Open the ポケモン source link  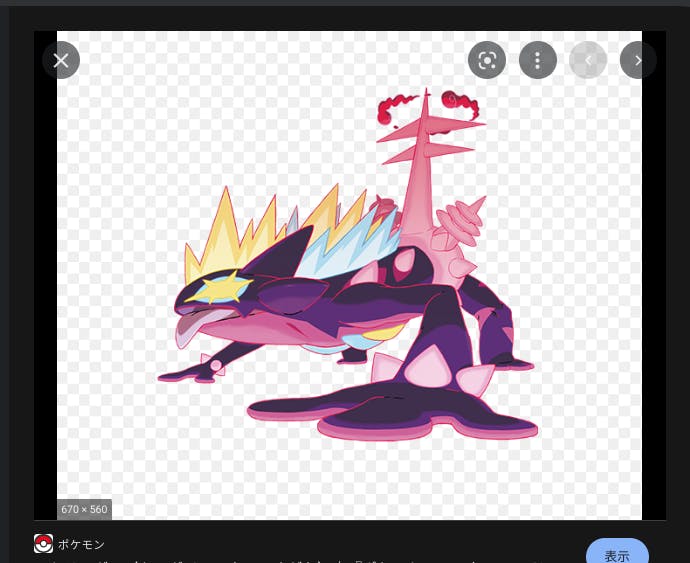click(x=81, y=545)
